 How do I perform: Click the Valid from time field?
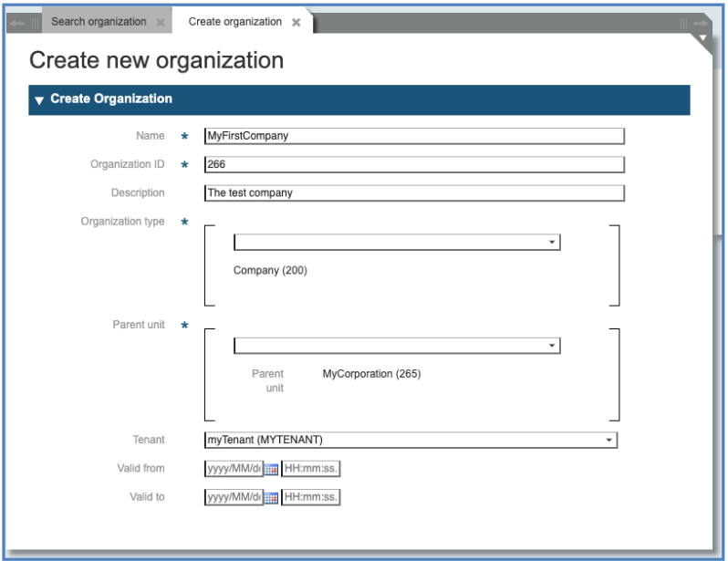pos(310,469)
